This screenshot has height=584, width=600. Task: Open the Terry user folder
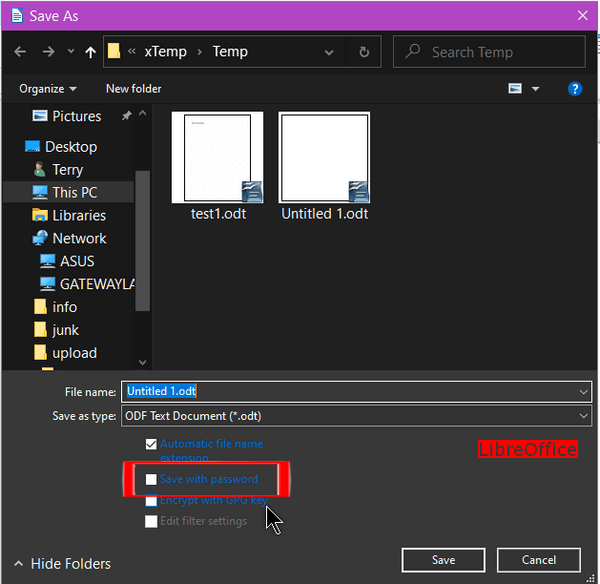67,170
